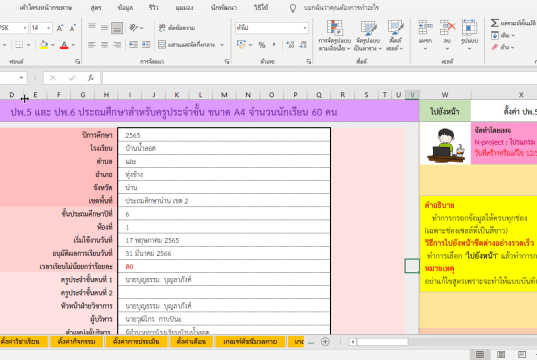Open conditional formatting (การจัดรูปแบบตามเงื่อนไข)
537x360 pixels.
(334, 35)
